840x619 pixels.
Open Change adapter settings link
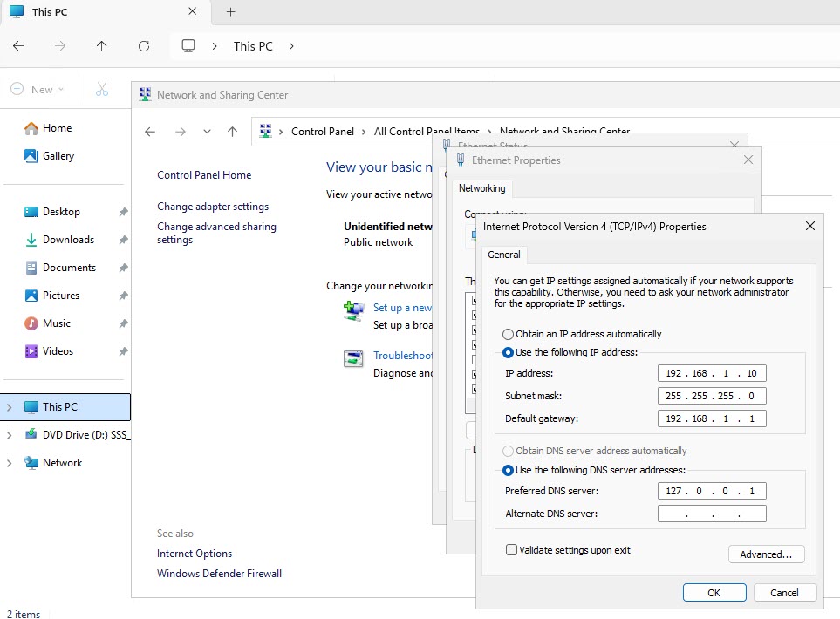[x=213, y=207]
